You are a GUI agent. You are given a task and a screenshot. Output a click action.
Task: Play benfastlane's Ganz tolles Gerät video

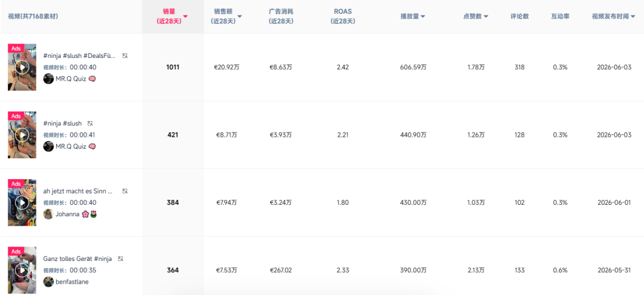[x=22, y=270]
